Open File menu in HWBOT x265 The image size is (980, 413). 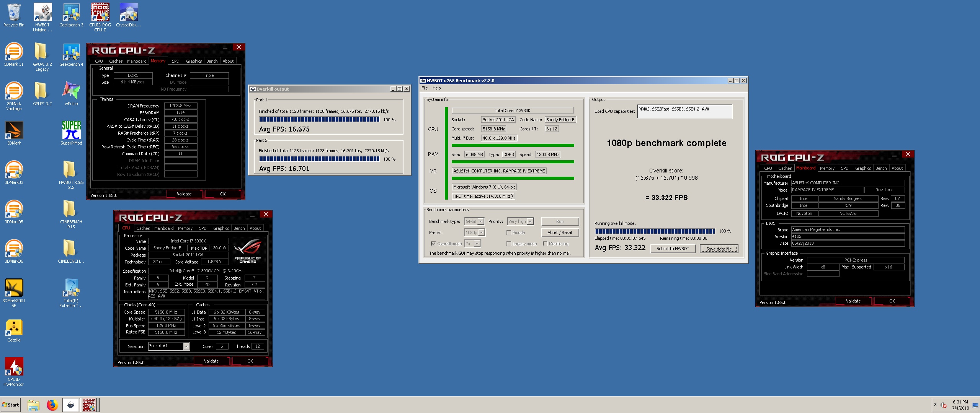pos(425,88)
